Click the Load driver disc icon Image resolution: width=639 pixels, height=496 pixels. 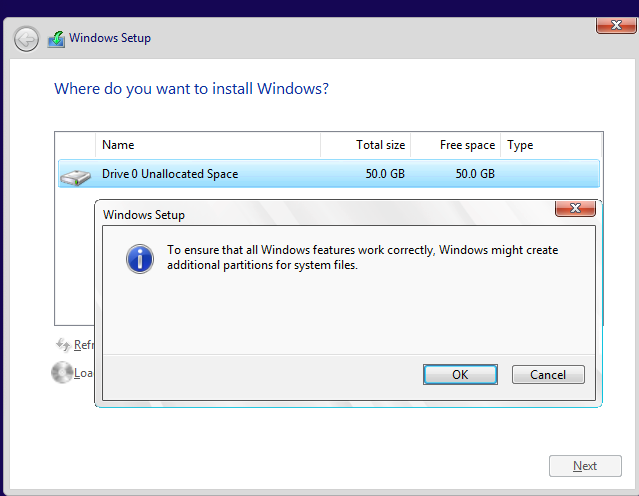tap(62, 372)
